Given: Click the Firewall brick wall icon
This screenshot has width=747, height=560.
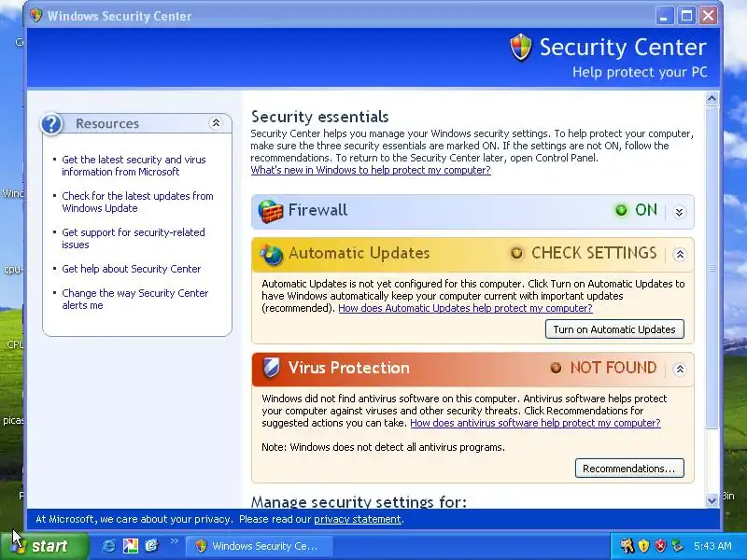Looking at the screenshot, I should [x=271, y=211].
